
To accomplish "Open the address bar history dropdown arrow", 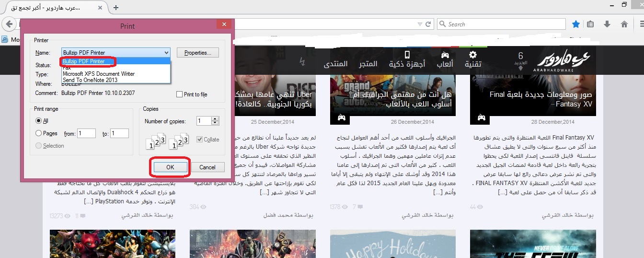I will [420, 24].
